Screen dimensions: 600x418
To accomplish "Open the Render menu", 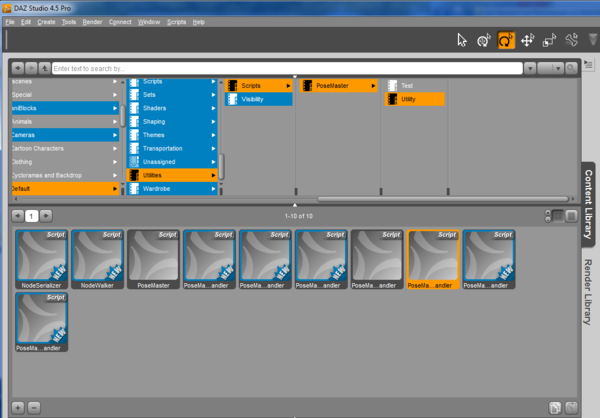I will click(x=92, y=22).
